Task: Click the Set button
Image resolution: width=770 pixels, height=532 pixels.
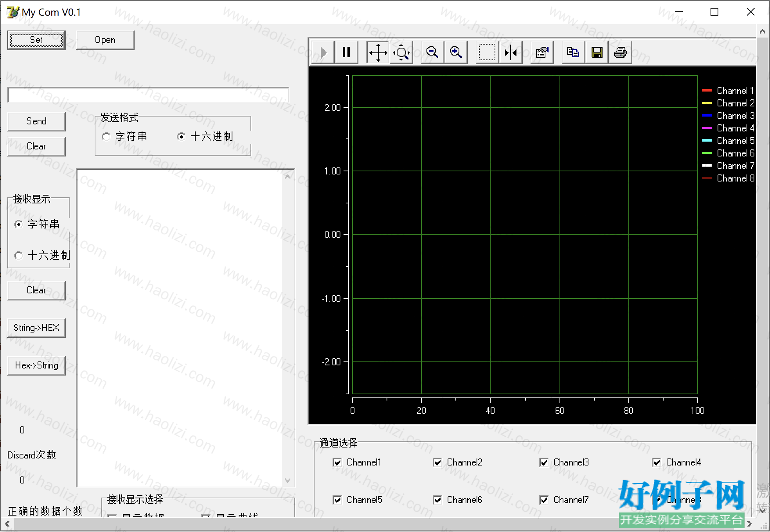Action: coord(36,40)
